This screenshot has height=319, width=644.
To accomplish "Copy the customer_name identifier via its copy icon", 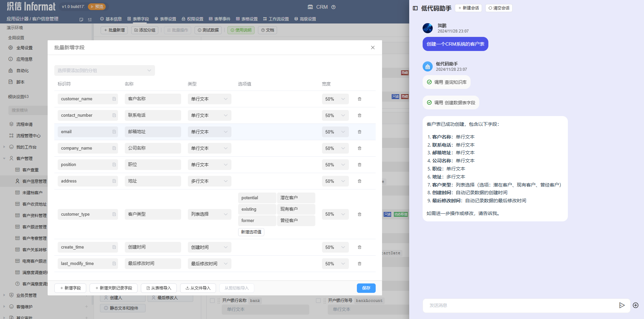I will click(x=115, y=99).
